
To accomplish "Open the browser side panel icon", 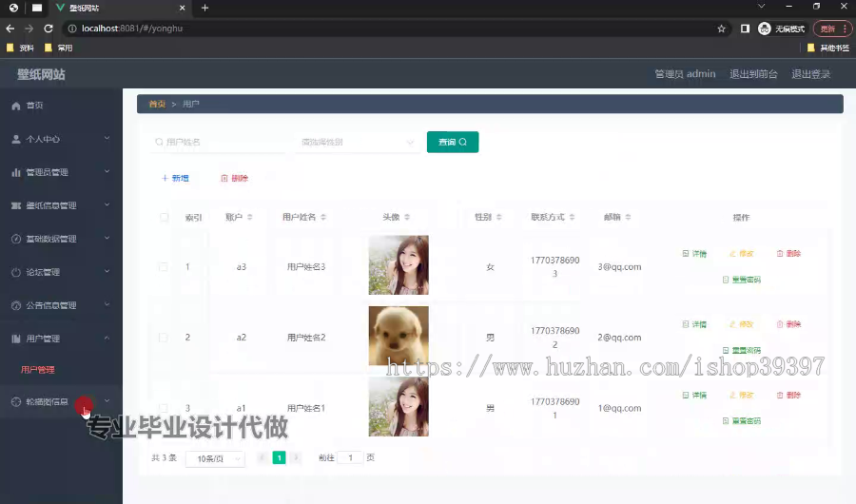I will tap(745, 29).
